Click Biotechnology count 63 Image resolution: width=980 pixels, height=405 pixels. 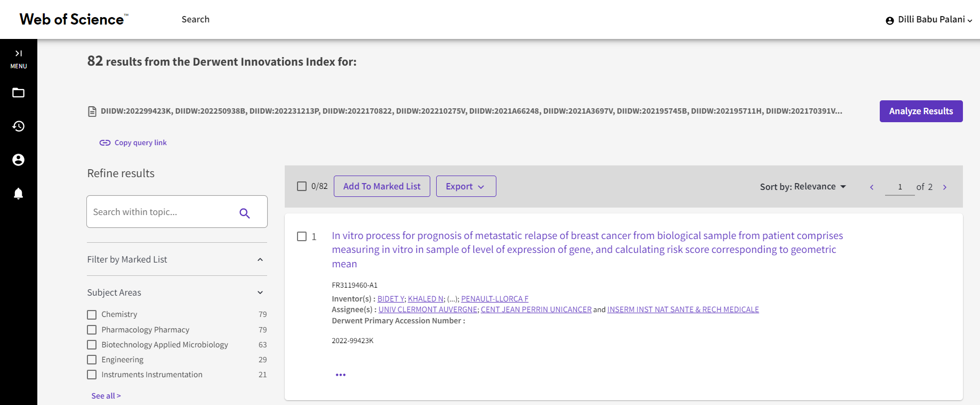pyautogui.click(x=263, y=345)
